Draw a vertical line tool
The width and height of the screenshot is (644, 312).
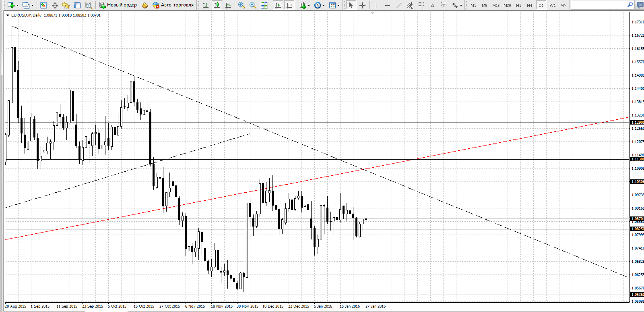[x=376, y=5]
